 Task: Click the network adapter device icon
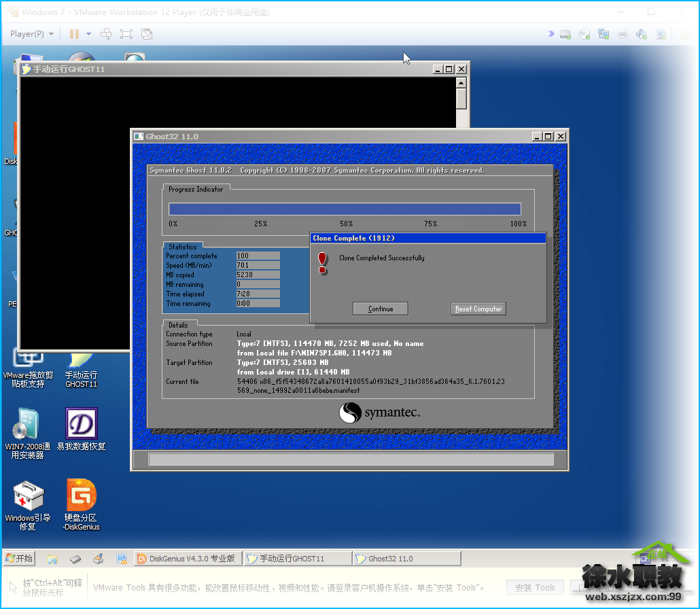tap(603, 35)
